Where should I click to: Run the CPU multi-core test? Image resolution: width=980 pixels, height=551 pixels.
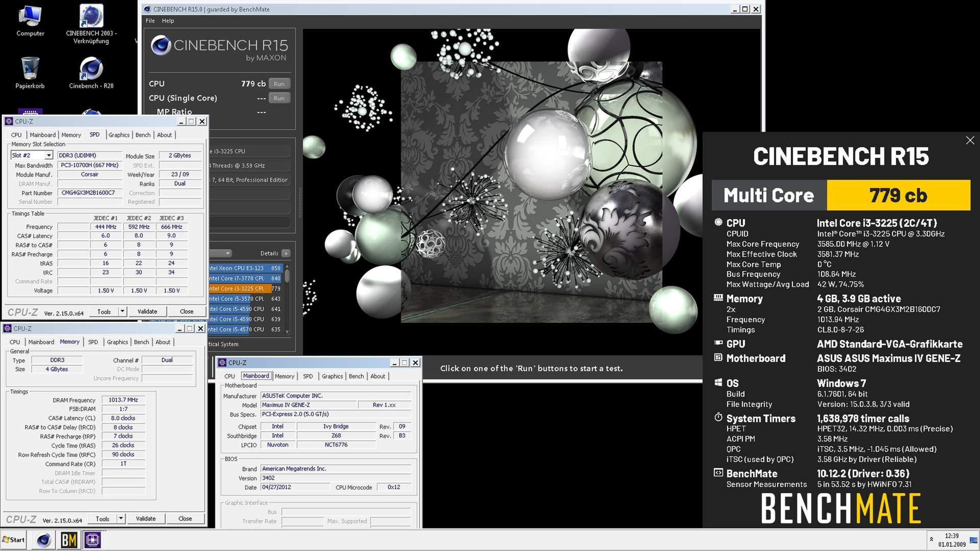[x=279, y=84]
